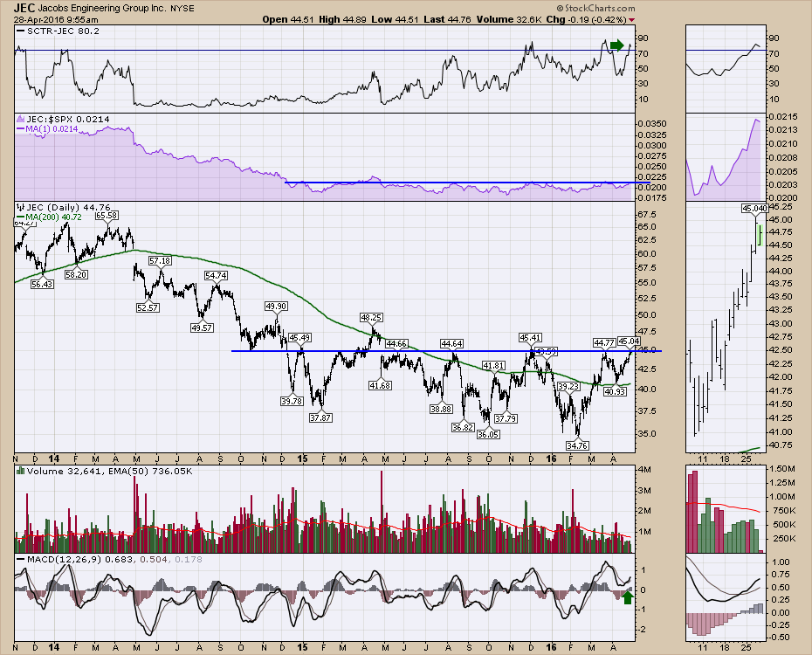Screen dimensions: 812x655
Task: Click the 4M volume axis label
Action: pos(646,470)
